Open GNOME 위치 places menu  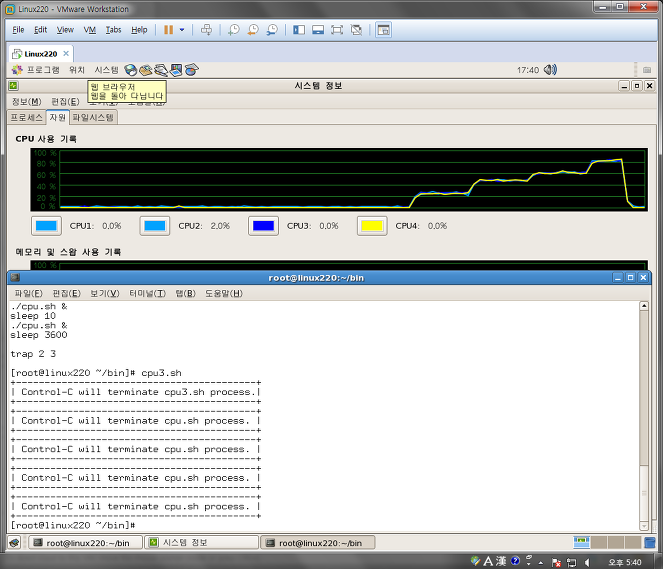pos(77,70)
